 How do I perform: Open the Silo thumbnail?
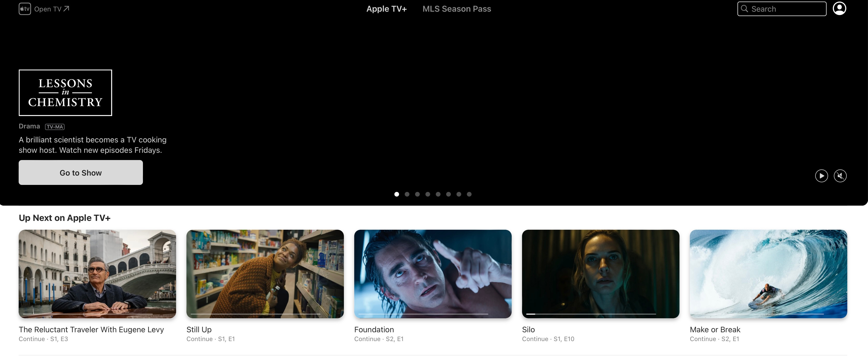601,274
